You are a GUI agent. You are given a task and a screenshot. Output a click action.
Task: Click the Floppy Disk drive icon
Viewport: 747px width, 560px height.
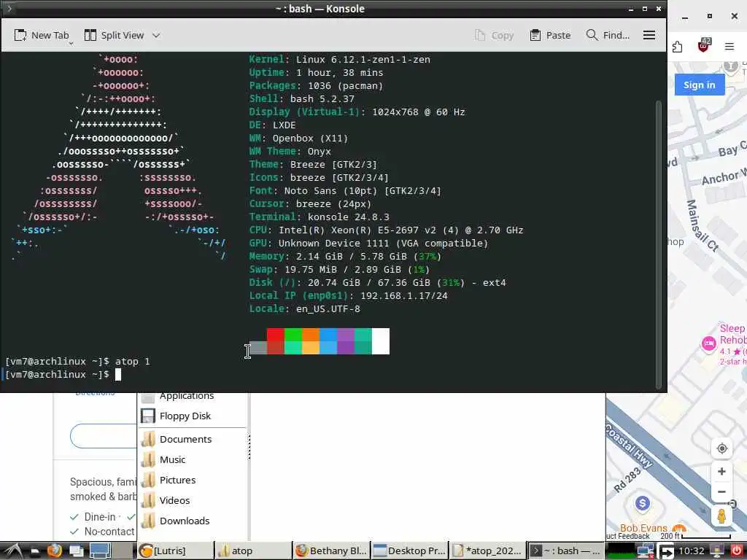pos(148,416)
